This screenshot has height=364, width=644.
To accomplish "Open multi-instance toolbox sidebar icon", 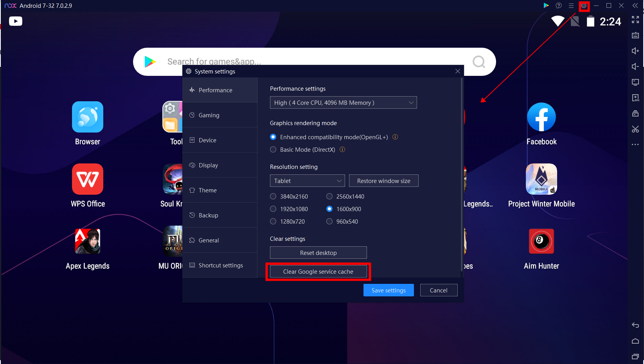I will click(x=635, y=113).
